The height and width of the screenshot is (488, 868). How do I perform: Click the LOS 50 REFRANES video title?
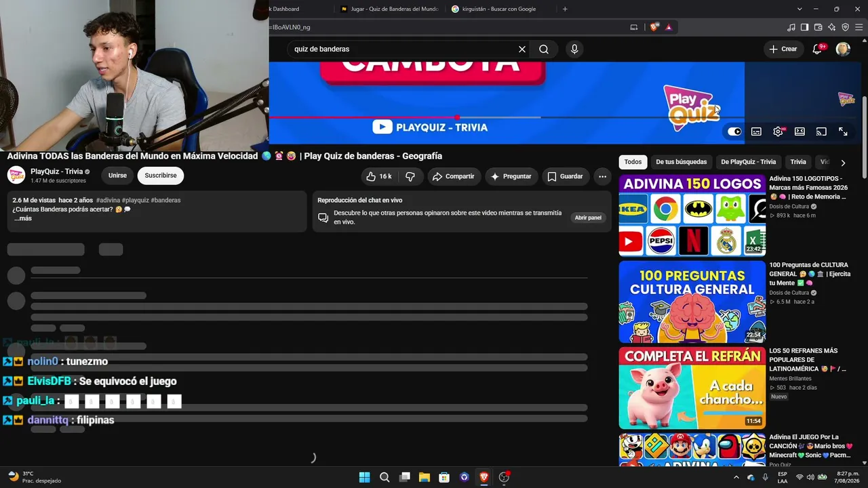(x=808, y=360)
